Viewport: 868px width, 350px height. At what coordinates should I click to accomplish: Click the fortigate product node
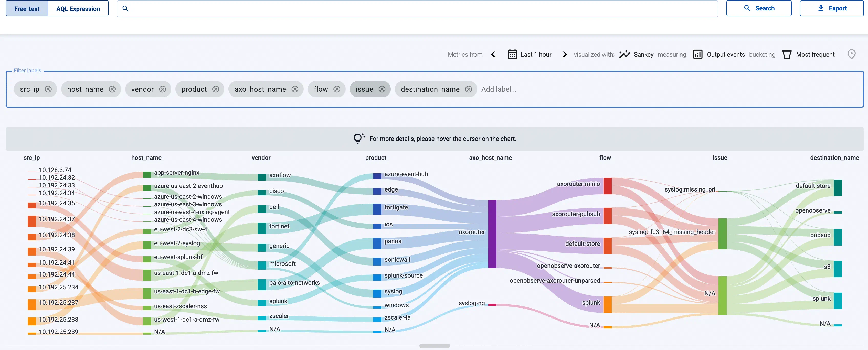pos(377,209)
